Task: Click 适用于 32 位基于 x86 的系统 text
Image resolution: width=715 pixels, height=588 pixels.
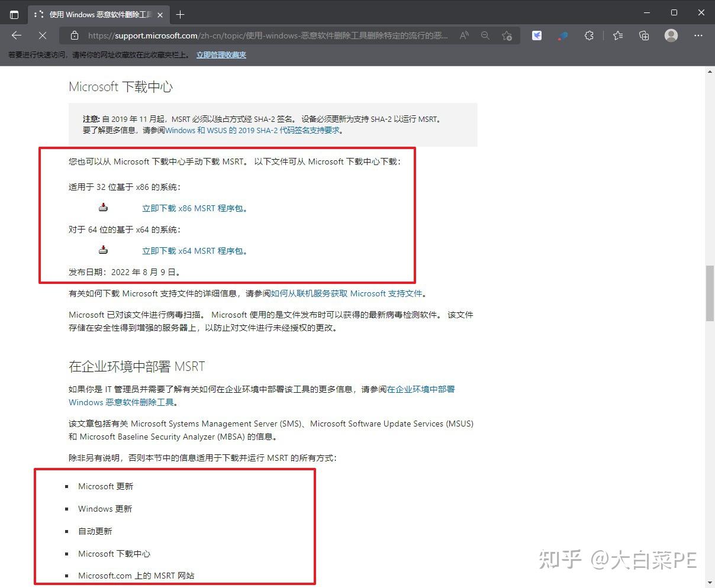Action: pyautogui.click(x=125, y=187)
